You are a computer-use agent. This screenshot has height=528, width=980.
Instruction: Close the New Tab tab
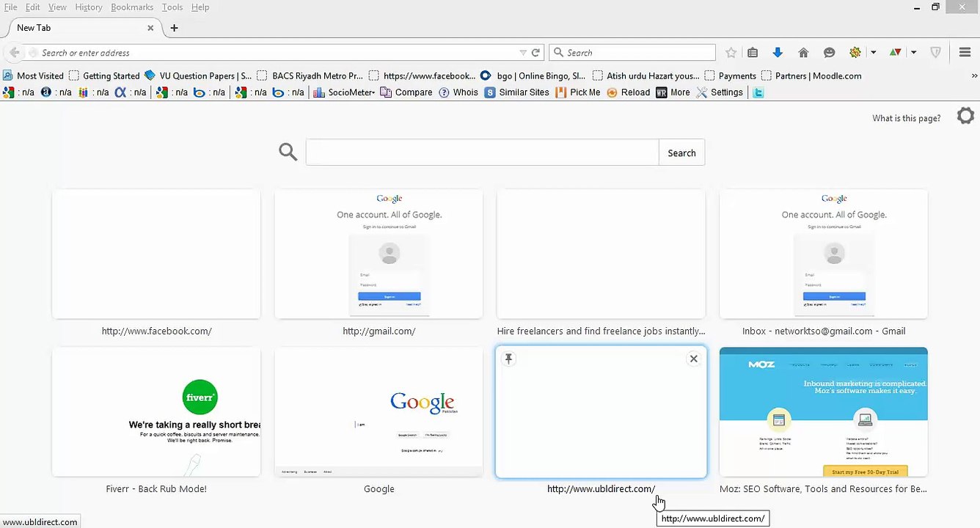[150, 28]
